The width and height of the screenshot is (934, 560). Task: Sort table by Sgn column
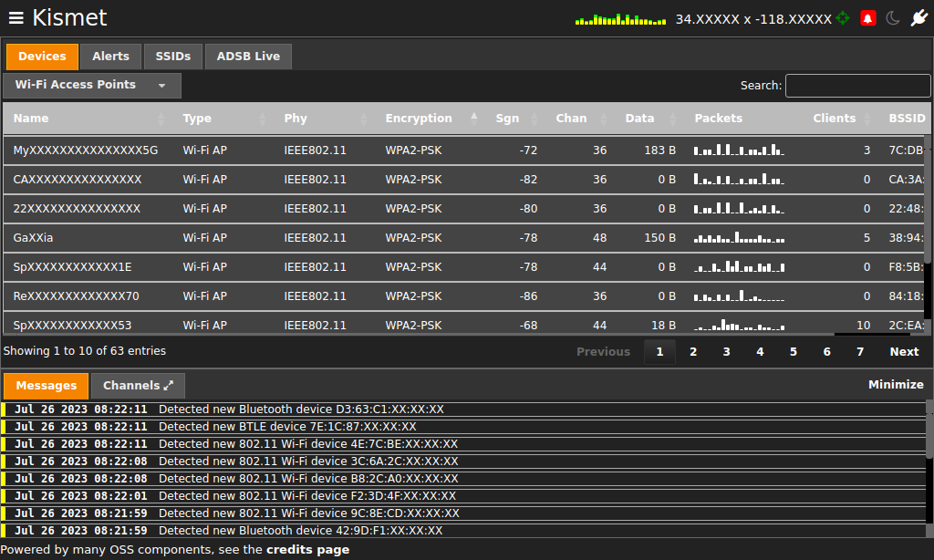[x=515, y=119]
